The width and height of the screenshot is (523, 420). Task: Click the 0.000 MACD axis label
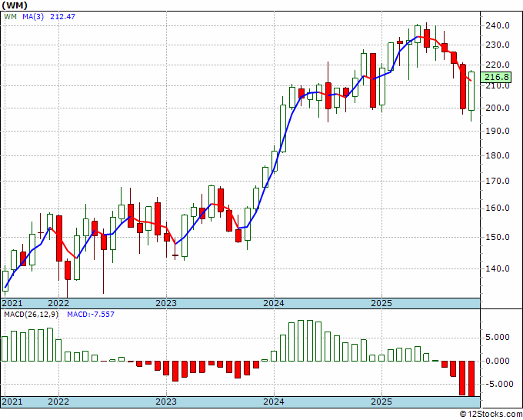(498, 361)
